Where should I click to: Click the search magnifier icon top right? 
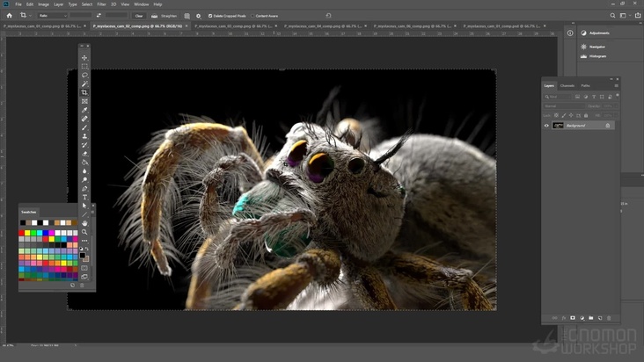(x=612, y=16)
